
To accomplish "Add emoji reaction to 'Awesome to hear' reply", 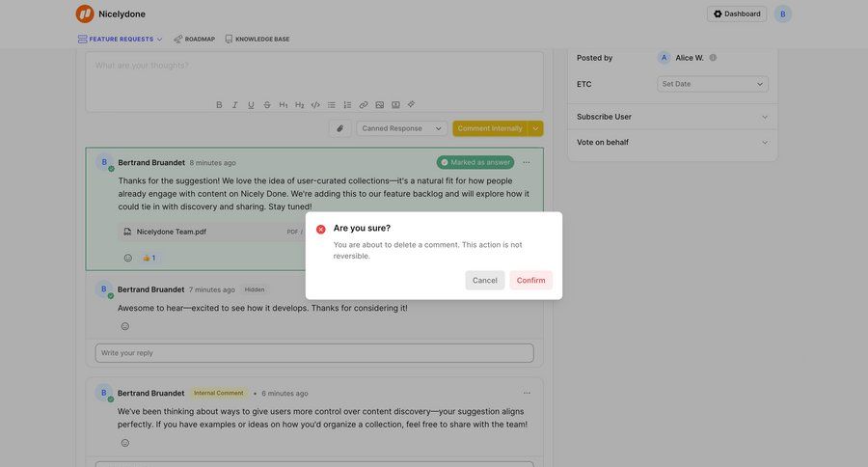I will 125,326.
